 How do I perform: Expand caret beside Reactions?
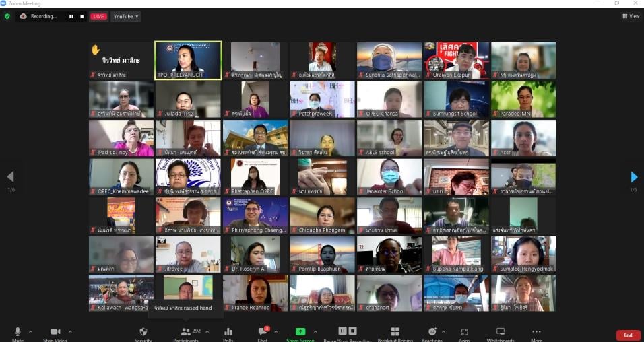[x=443, y=331]
